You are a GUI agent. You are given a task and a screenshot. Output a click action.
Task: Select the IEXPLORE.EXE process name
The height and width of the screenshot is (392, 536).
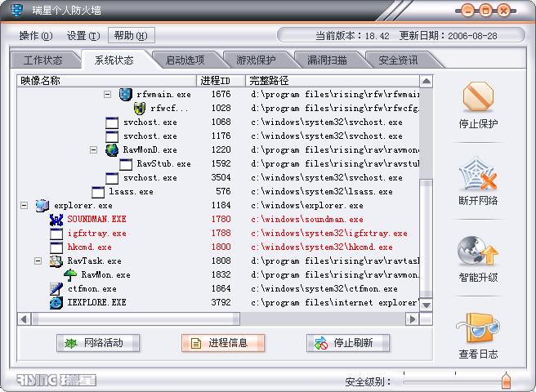coord(96,302)
